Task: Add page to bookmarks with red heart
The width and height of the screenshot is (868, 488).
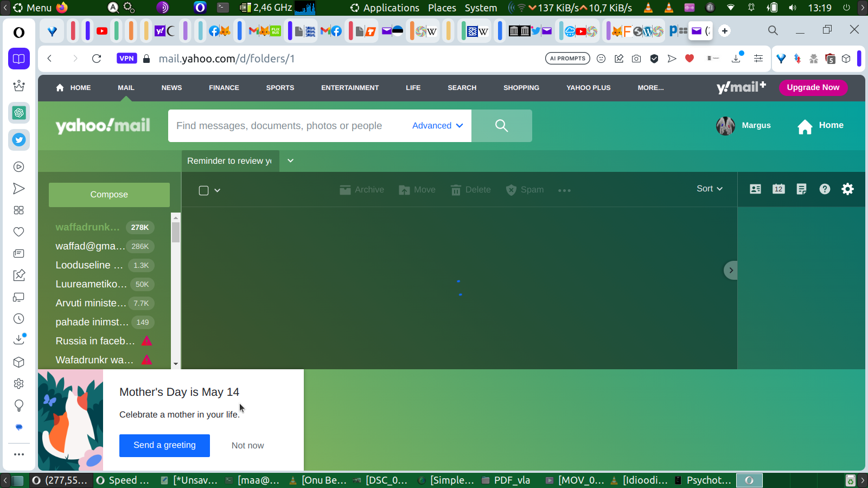Action: 690,59
